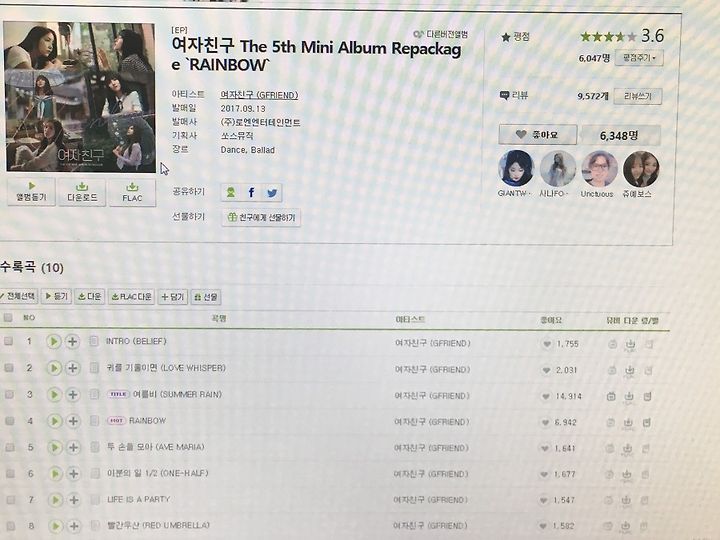Open the 평점주기 rating dropdown
This screenshot has height=540, width=720.
point(639,58)
